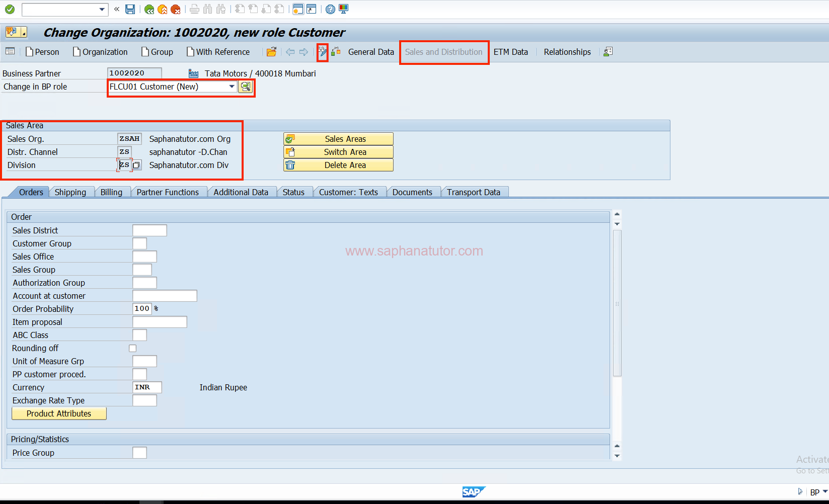Viewport: 829px width, 504px height.
Task: Open the title bar menu icon
Action: point(16,32)
